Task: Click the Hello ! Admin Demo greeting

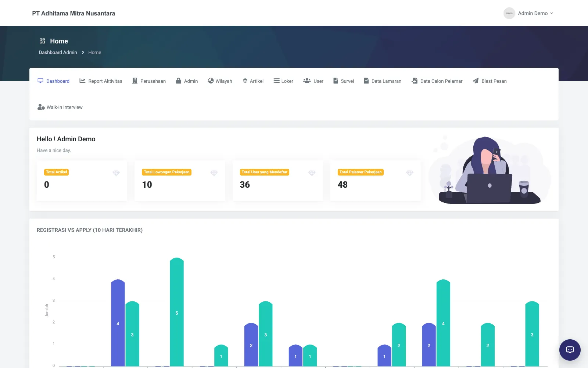Action: pyautogui.click(x=66, y=139)
